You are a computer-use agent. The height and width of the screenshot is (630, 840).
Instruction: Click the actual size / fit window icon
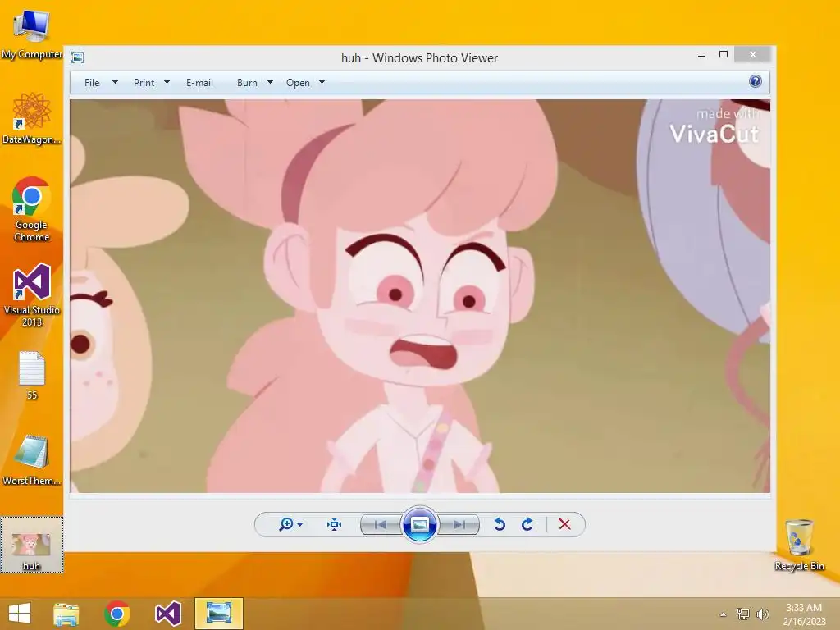(x=335, y=524)
